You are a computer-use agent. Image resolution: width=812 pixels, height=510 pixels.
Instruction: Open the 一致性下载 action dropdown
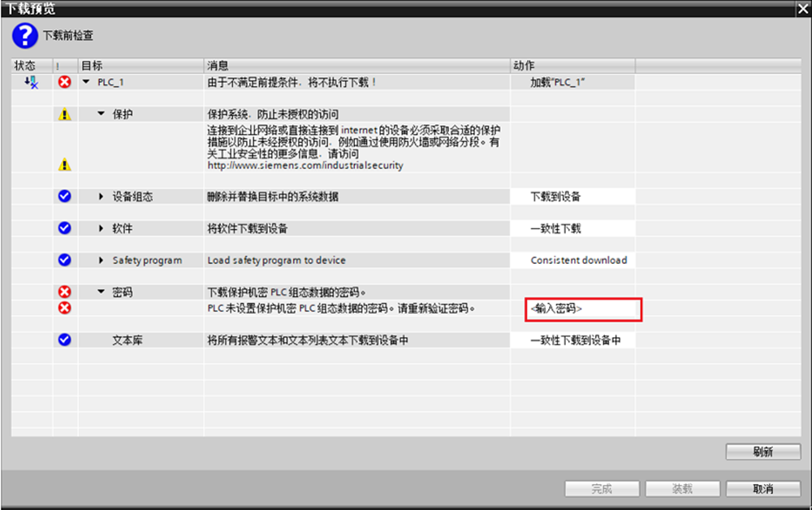coord(572,228)
